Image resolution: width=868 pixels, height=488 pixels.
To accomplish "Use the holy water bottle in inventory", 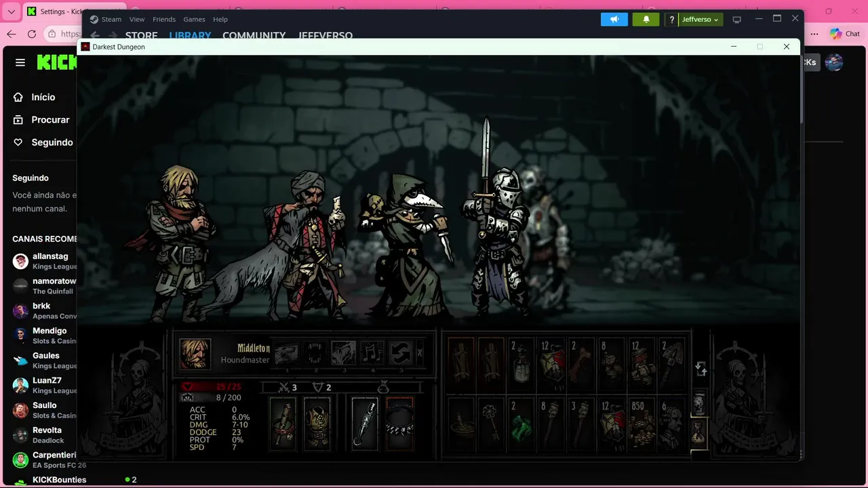I will [521, 365].
